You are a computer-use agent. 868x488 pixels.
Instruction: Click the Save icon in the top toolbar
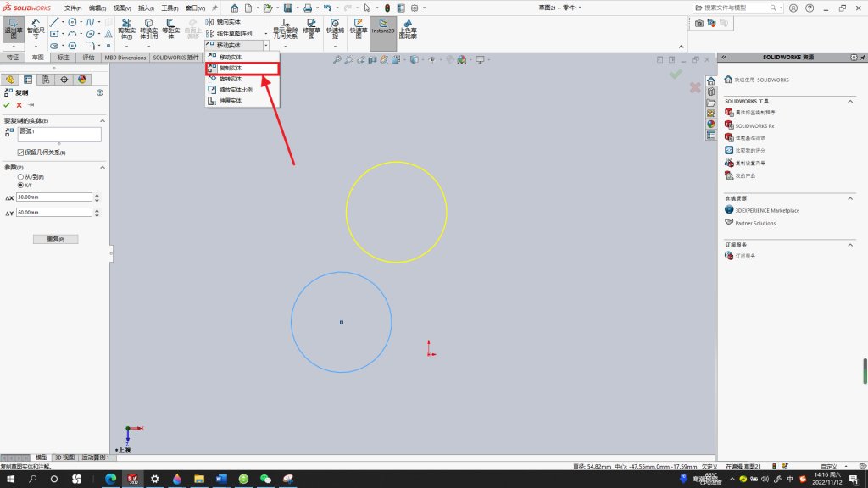tap(288, 8)
